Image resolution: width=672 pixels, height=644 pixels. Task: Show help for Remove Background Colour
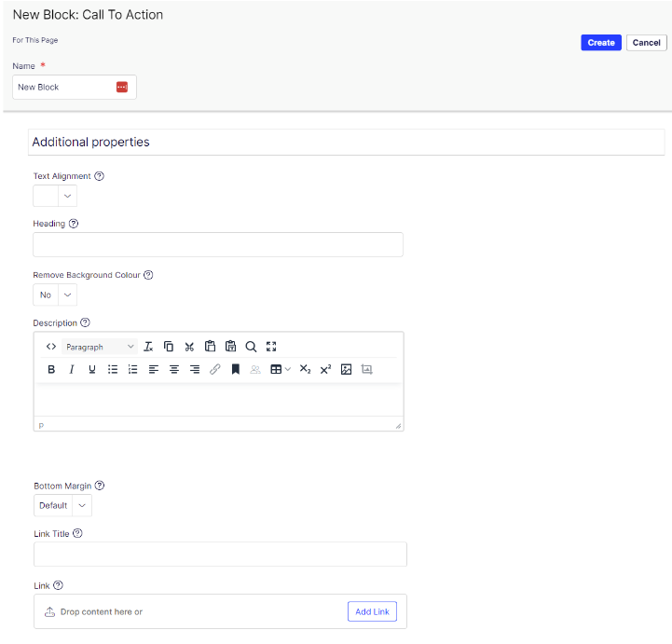(148, 275)
